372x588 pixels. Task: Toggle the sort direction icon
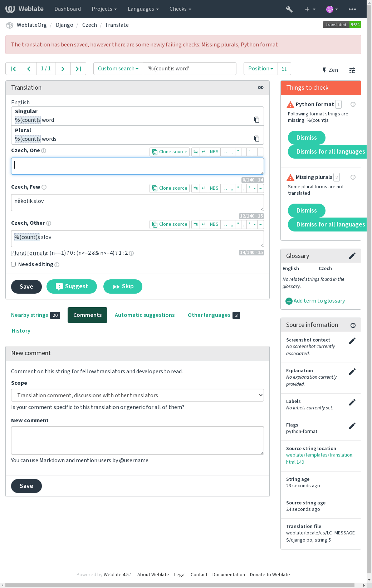[284, 69]
